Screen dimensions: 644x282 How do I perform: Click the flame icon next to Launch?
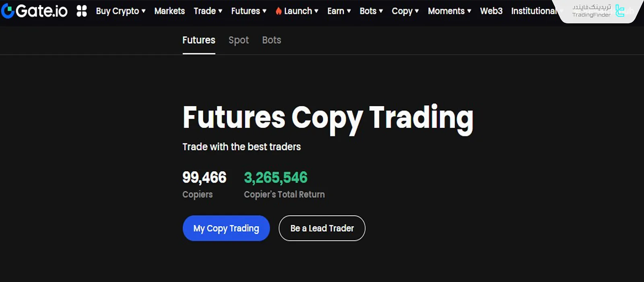click(279, 11)
